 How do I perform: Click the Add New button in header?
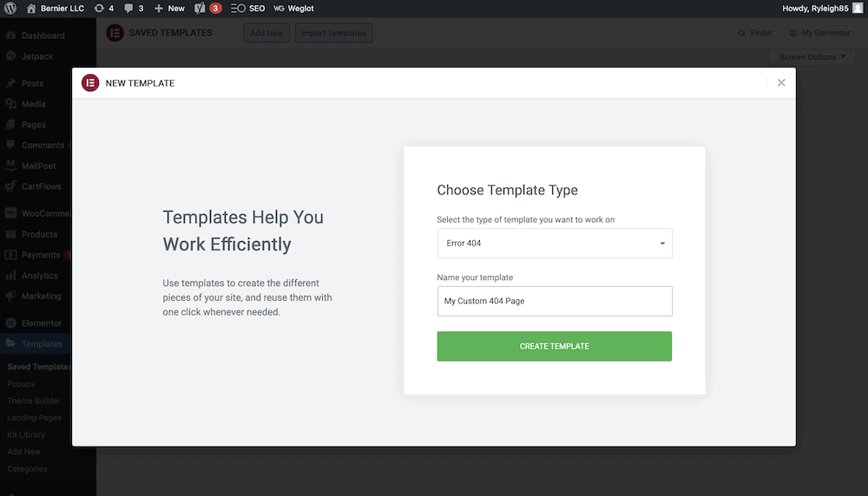click(x=266, y=33)
